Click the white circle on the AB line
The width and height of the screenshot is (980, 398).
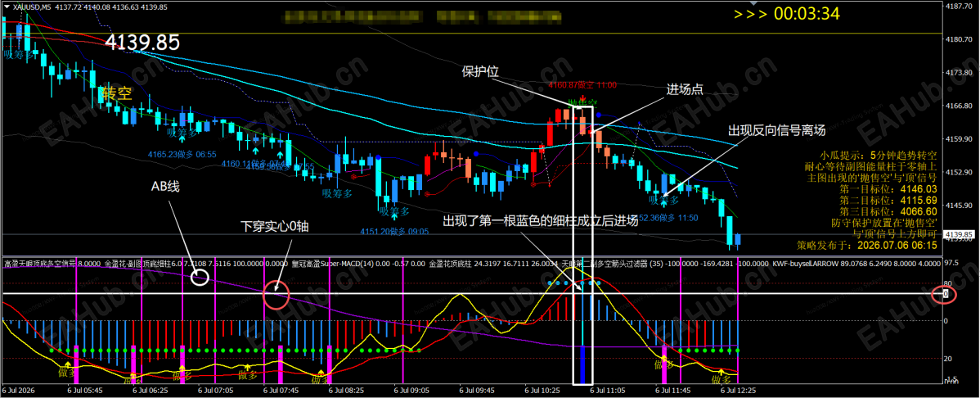pos(200,278)
